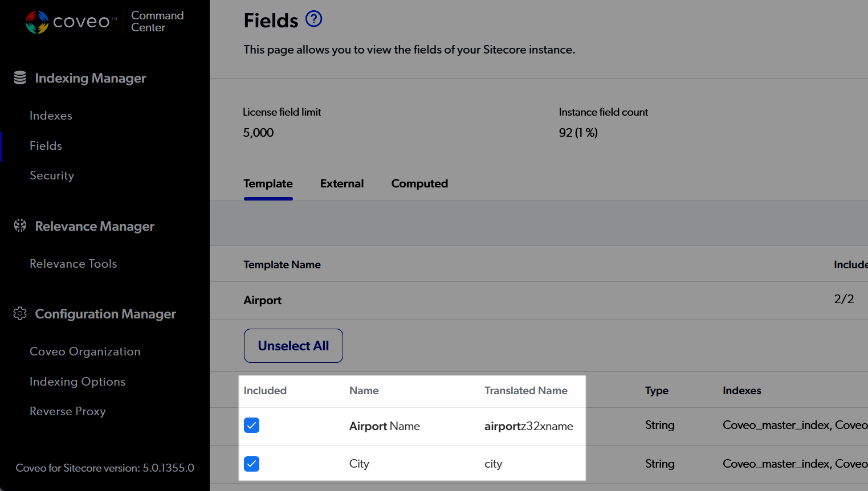Switch to the Computed tab

[x=419, y=183]
